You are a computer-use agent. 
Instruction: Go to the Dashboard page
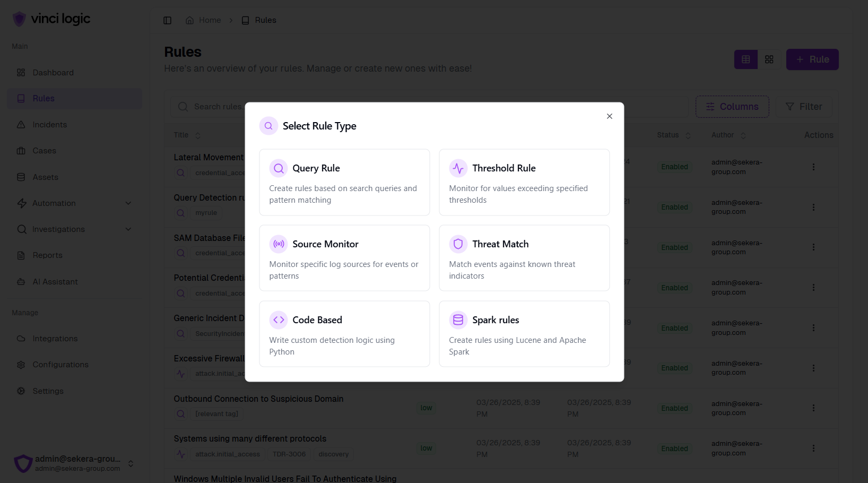tap(53, 73)
